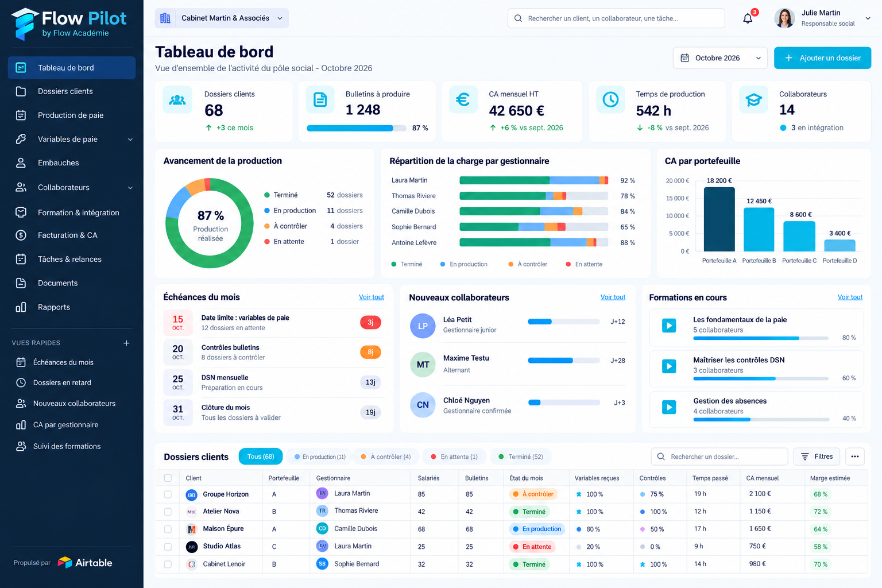Viewport: 882px width, 588px height.
Task: Open the Filtres options
Action: (x=817, y=457)
